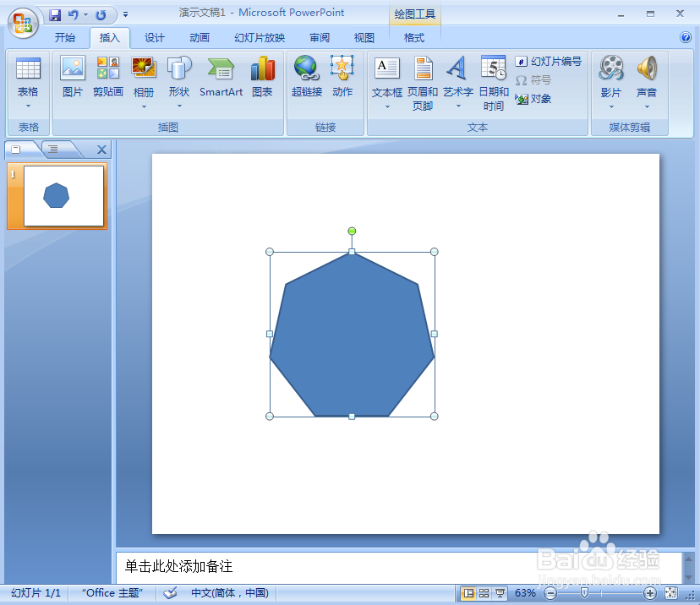
Task: Insert 日期和时间 date and time
Action: click(x=494, y=83)
